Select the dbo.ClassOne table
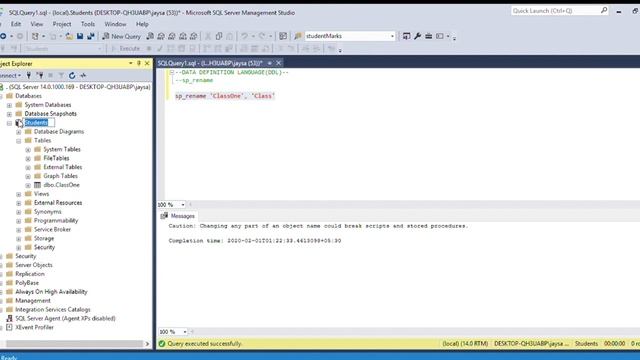 [x=62, y=185]
